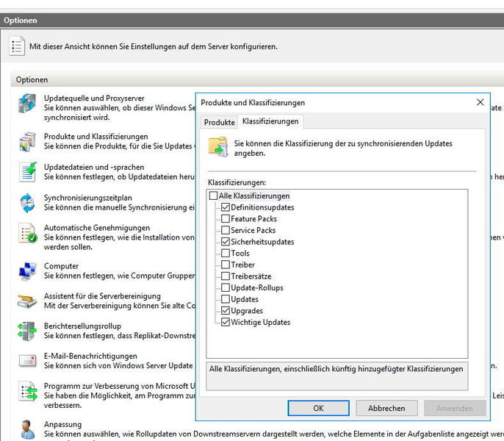Uncheck the Definitionsupdates checkbox
This screenshot has height=441, width=504.
[226, 207]
